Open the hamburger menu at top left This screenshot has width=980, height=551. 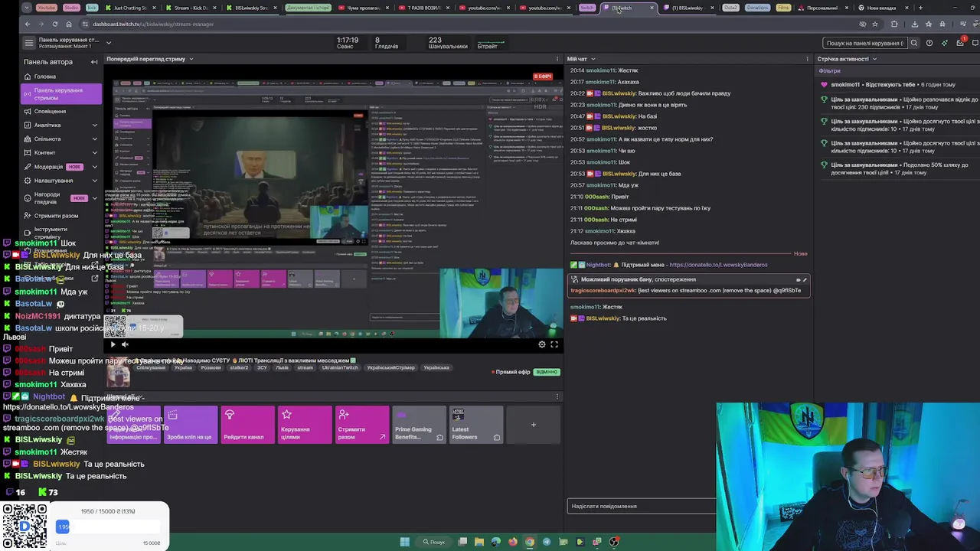point(29,43)
